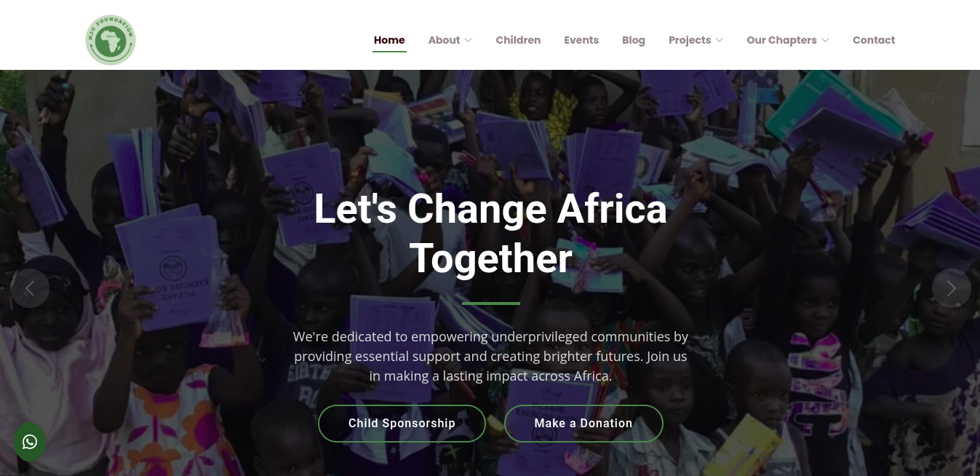This screenshot has height=476, width=980.
Task: Click the Our Chapters menu label
Action: click(781, 40)
